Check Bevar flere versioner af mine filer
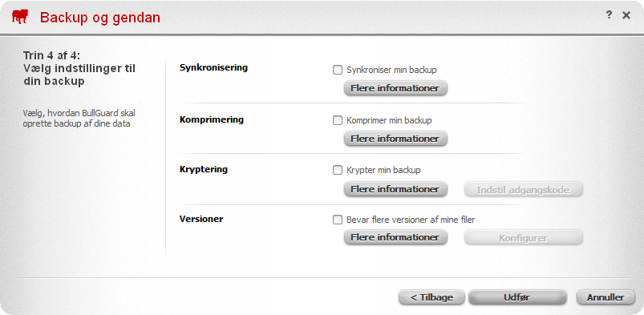This screenshot has width=644, height=315. pos(337,220)
